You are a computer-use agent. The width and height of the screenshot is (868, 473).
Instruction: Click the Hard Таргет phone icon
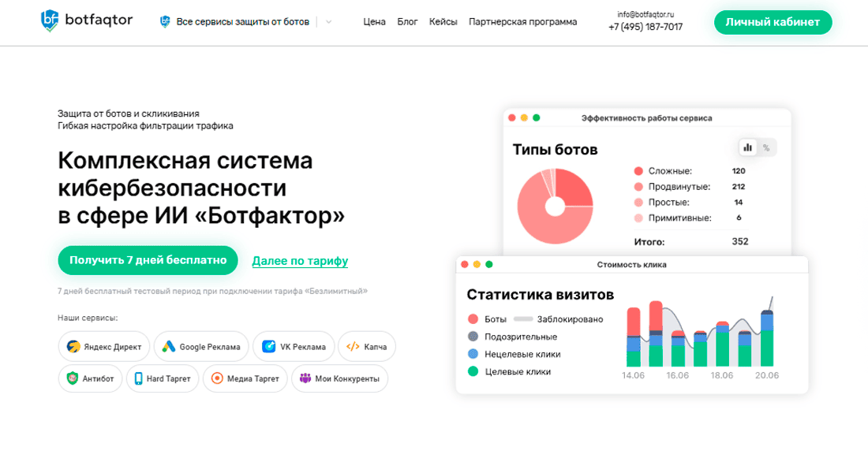(138, 378)
